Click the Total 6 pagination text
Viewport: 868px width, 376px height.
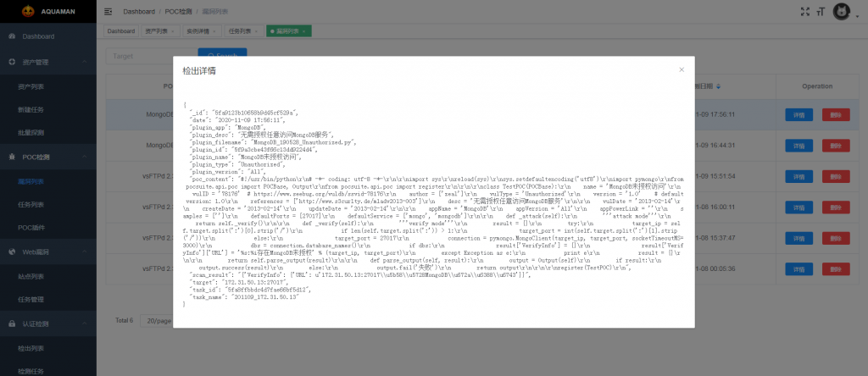(x=124, y=321)
